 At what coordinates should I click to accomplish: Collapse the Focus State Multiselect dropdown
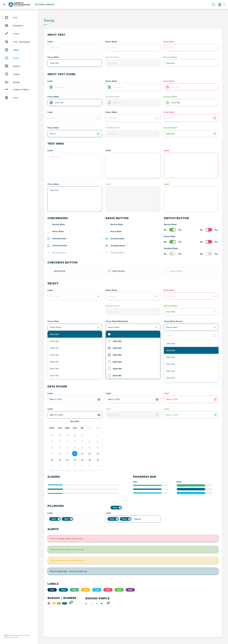coord(156,327)
